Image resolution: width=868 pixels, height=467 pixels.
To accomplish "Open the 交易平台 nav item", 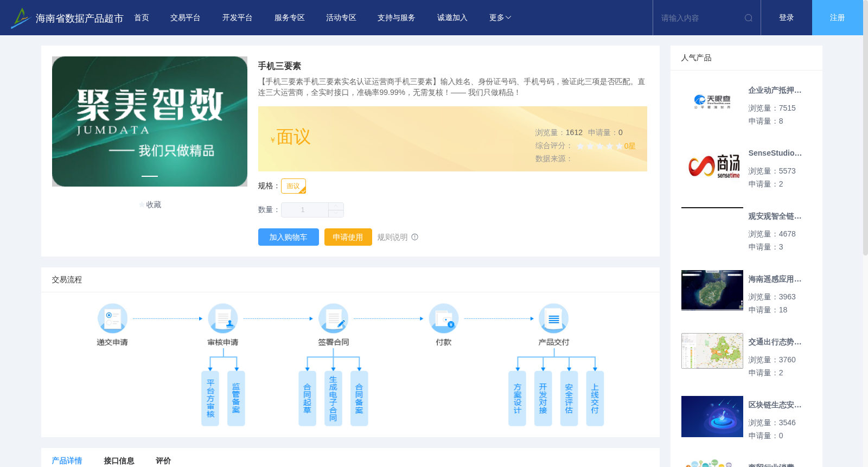I will coord(186,18).
